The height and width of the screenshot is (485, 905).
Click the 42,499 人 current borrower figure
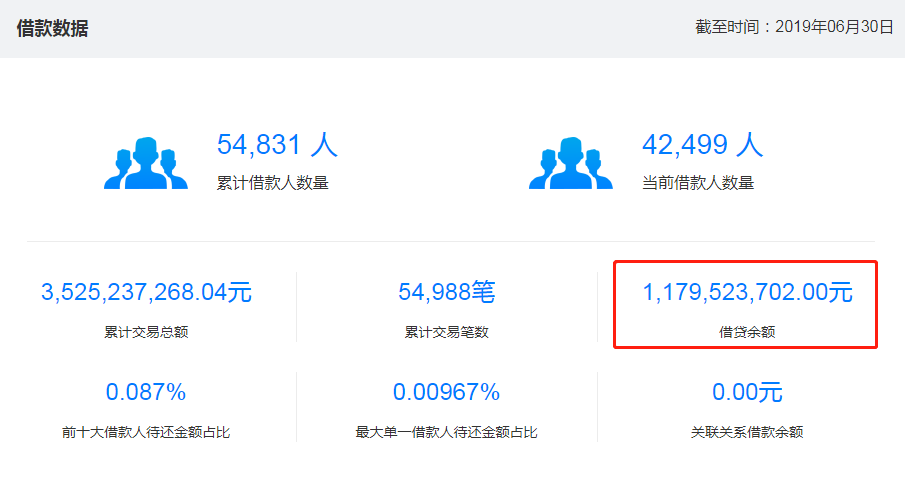click(x=702, y=145)
